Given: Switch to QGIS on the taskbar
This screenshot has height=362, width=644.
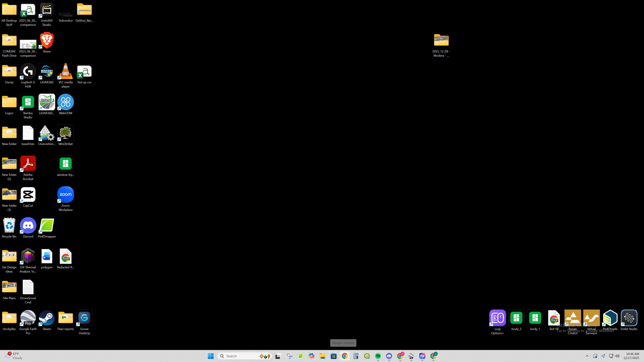Looking at the screenshot, I should pos(367,356).
